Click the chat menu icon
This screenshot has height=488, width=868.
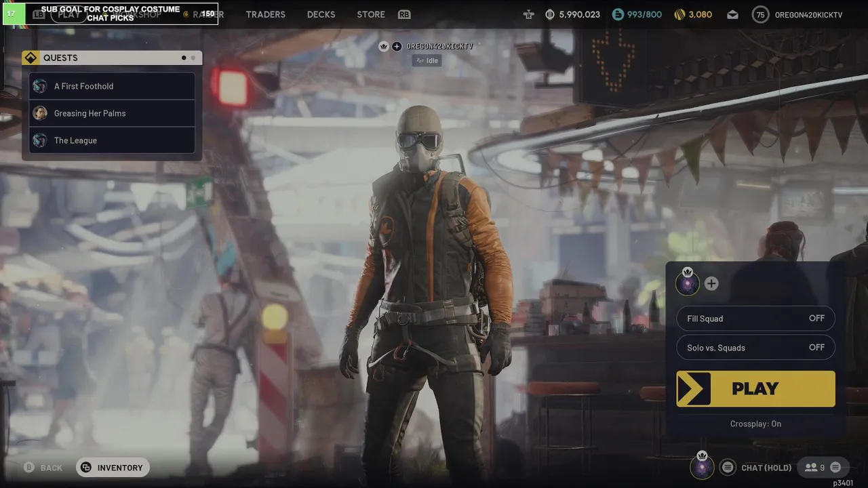(728, 467)
